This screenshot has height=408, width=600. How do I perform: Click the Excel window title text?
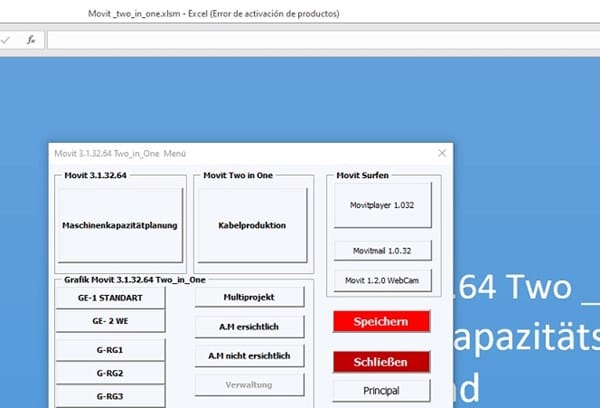(214, 14)
